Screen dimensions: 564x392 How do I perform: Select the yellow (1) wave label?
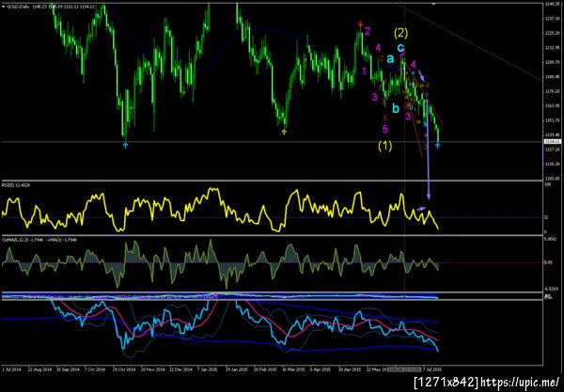click(384, 146)
